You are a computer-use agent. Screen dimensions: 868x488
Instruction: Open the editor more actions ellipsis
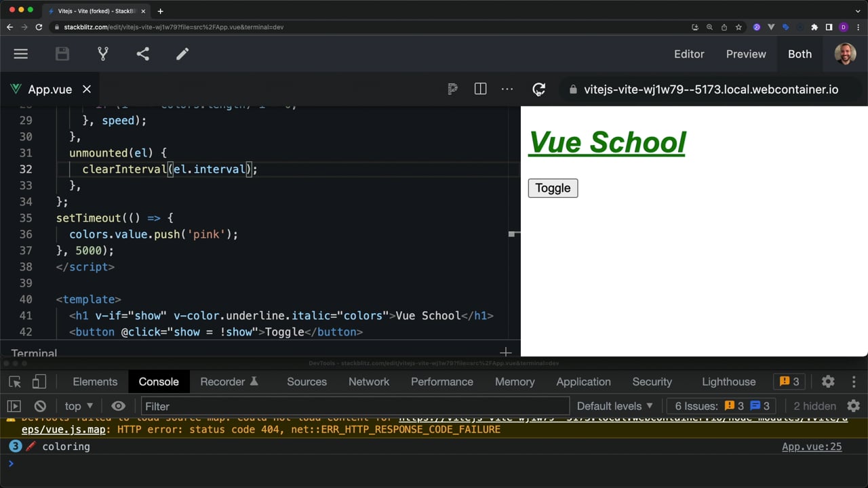[507, 89]
